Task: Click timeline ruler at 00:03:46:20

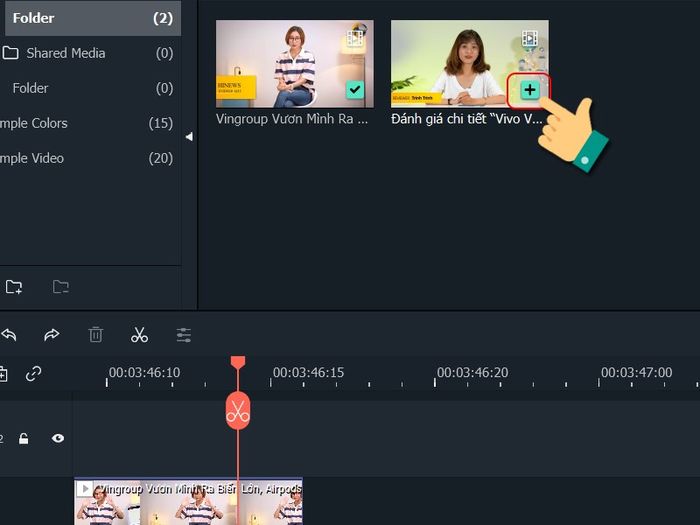Action: point(472,372)
